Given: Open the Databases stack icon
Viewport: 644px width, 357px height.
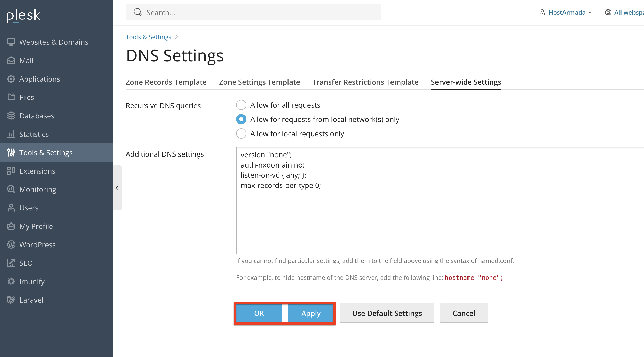Looking at the screenshot, I should pyautogui.click(x=11, y=116).
